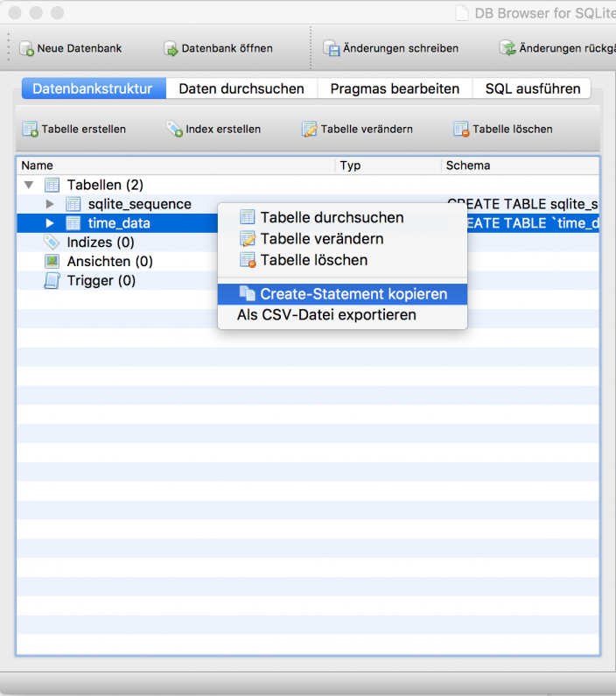Image resolution: width=616 pixels, height=696 pixels.
Task: Click the Änderungen schreiben save icon
Action: 331,48
